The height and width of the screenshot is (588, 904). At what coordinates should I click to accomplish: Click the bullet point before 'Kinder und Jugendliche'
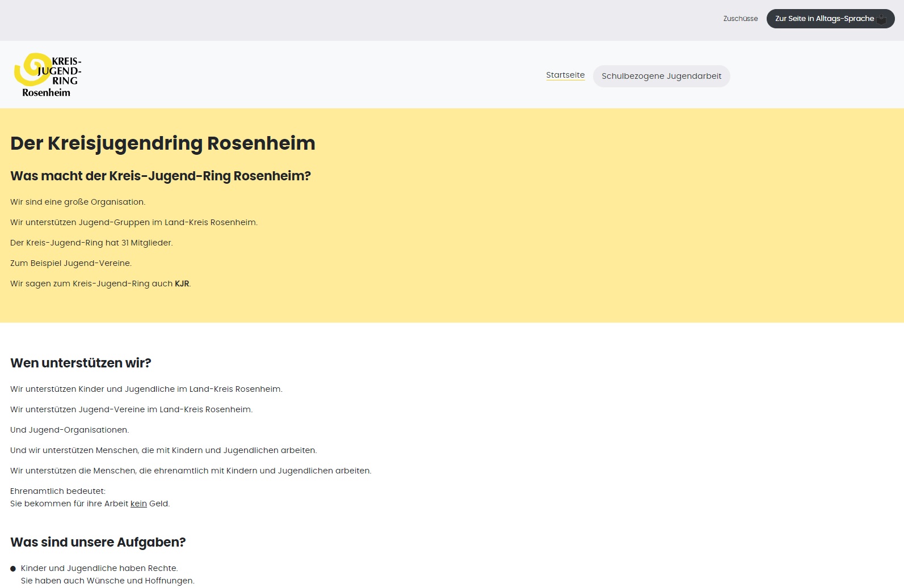point(13,569)
